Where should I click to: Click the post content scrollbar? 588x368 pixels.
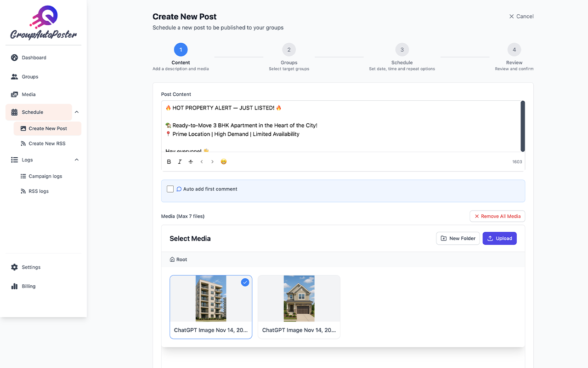(x=522, y=126)
